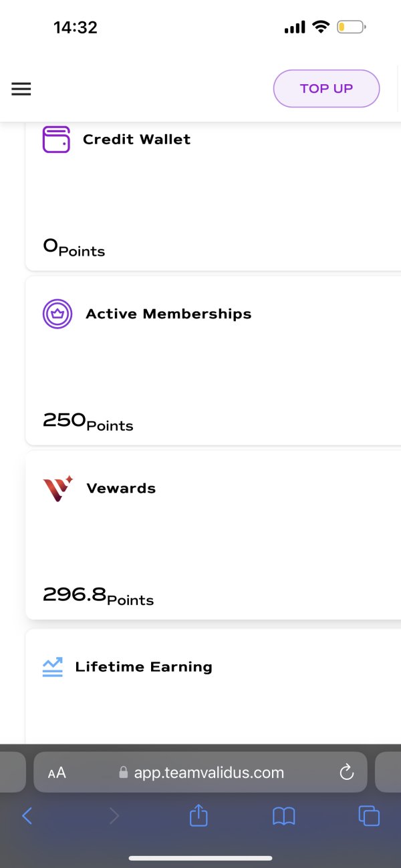Open the Credit Wallet heading
This screenshot has width=401, height=868.
136,140
